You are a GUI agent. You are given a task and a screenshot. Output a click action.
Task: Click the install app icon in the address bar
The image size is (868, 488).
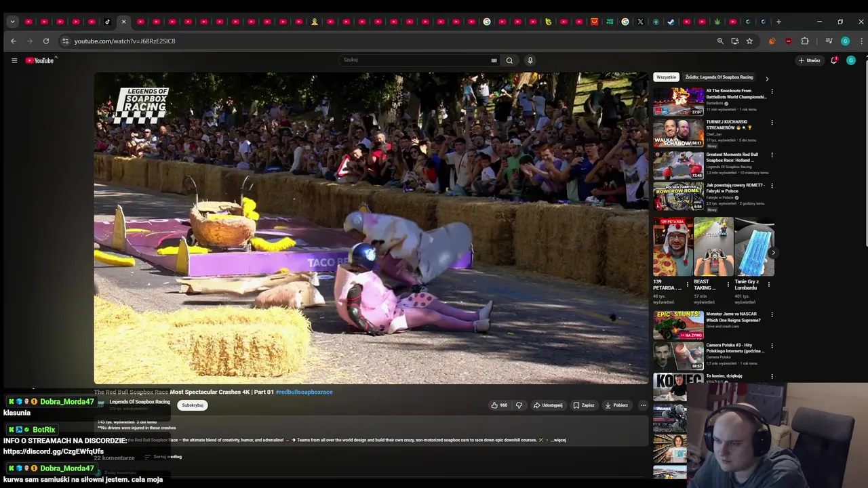coord(734,41)
